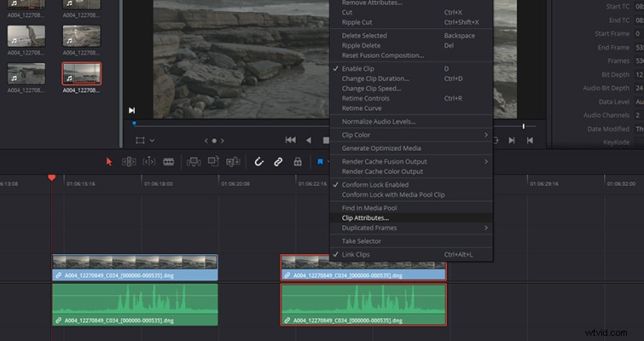Open the Transform overlay dropdown chevron
This screenshot has height=341, width=644.
pos(152,141)
